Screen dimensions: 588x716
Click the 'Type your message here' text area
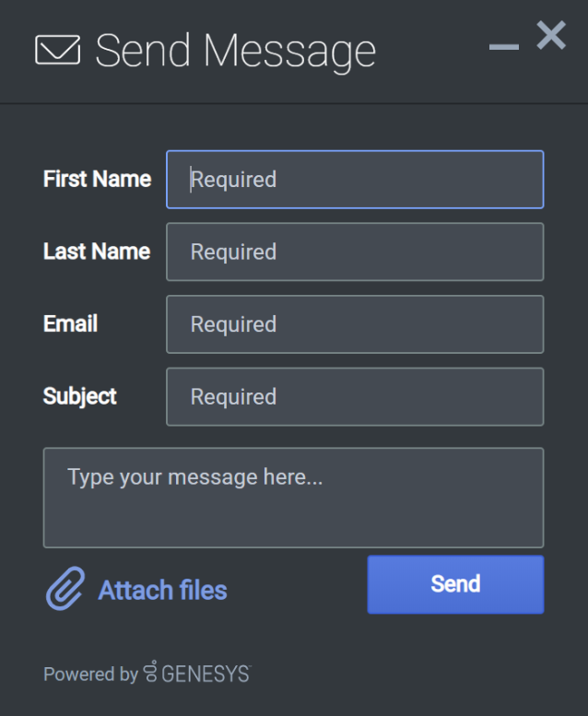(x=293, y=498)
